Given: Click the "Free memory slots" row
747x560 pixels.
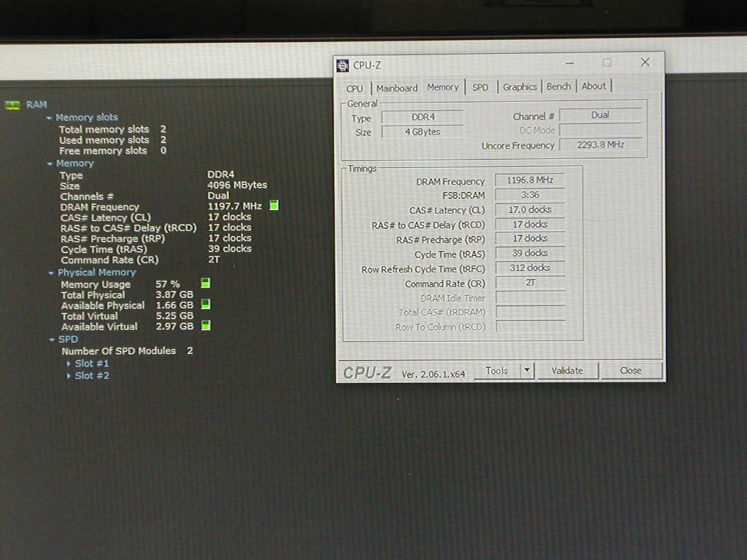Looking at the screenshot, I should [113, 151].
